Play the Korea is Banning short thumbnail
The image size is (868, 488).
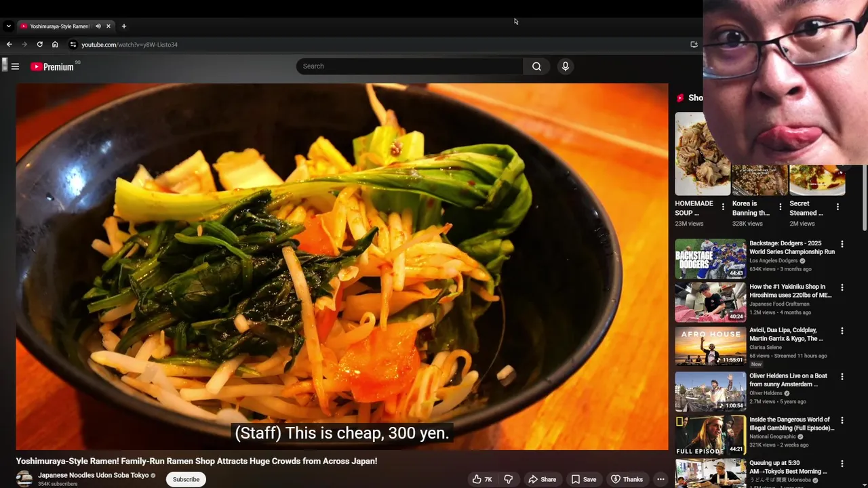[759, 180]
